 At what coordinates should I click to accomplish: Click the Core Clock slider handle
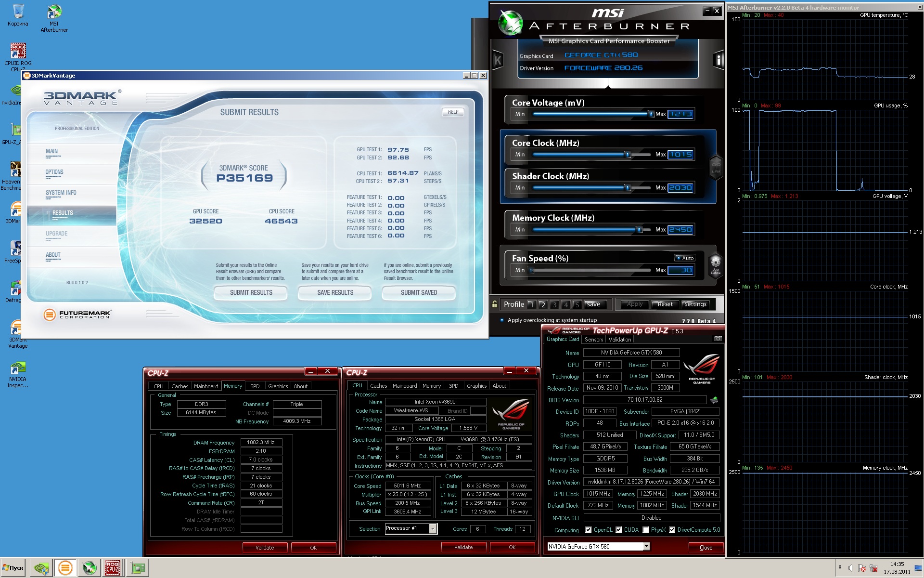628,155
